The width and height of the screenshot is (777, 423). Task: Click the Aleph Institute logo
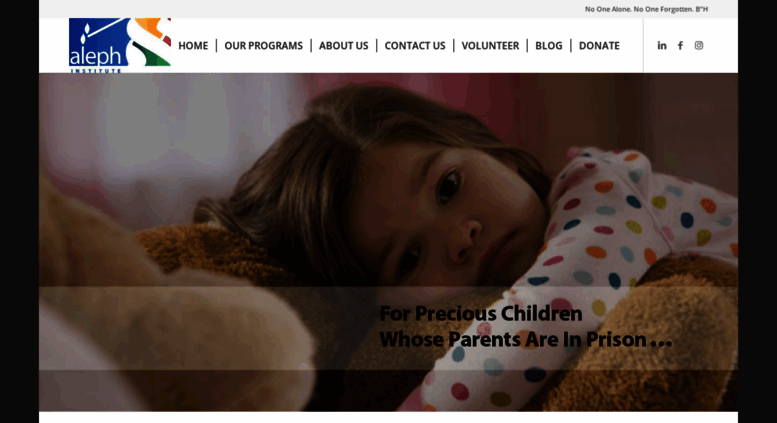pyautogui.click(x=120, y=46)
